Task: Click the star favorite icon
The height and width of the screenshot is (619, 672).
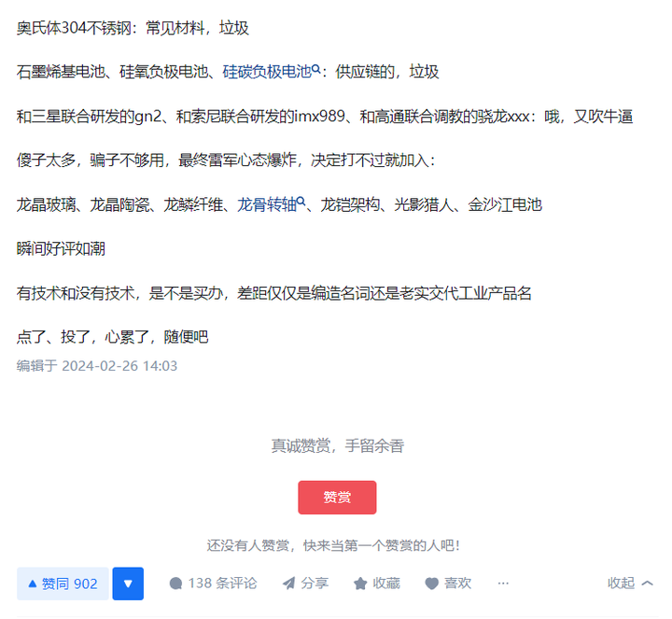Action: [x=360, y=584]
